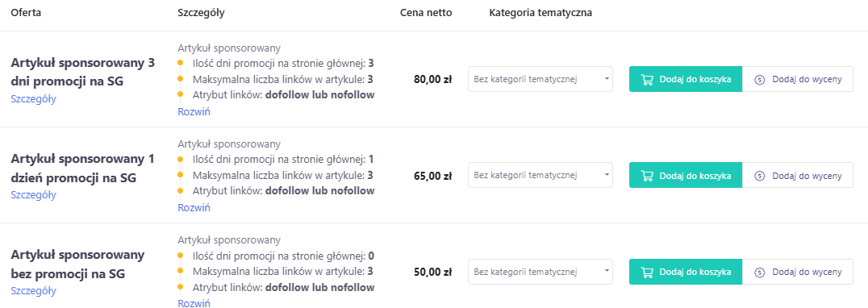
Task: Open Szczegóły link under 3 dni promocji offer
Action: (x=33, y=99)
